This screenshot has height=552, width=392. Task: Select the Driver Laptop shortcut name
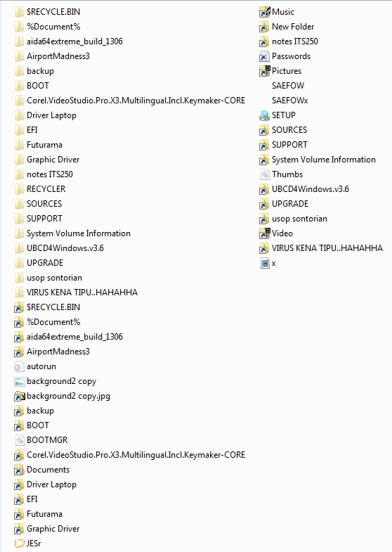coord(52,484)
